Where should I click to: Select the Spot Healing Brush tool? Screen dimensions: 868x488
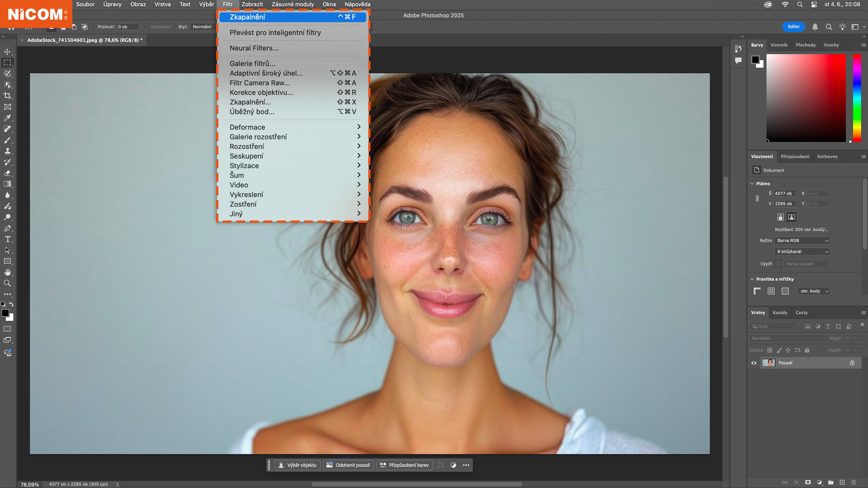point(7,129)
